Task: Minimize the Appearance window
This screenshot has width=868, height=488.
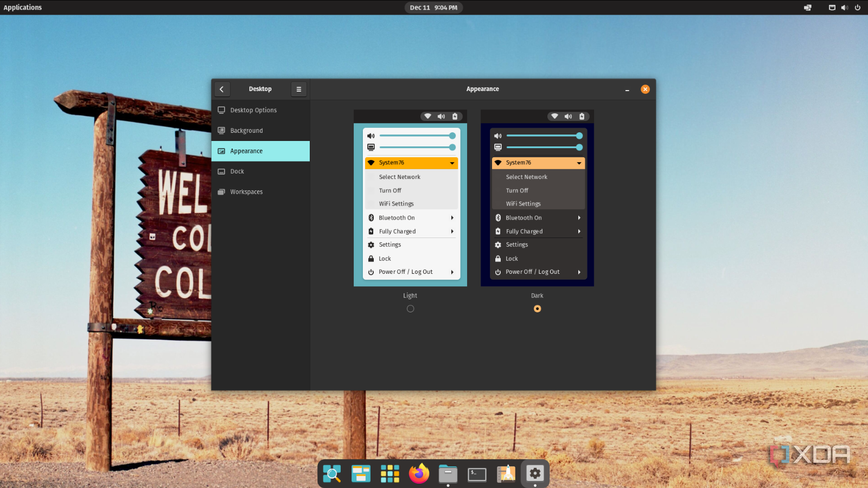Action: tap(627, 89)
